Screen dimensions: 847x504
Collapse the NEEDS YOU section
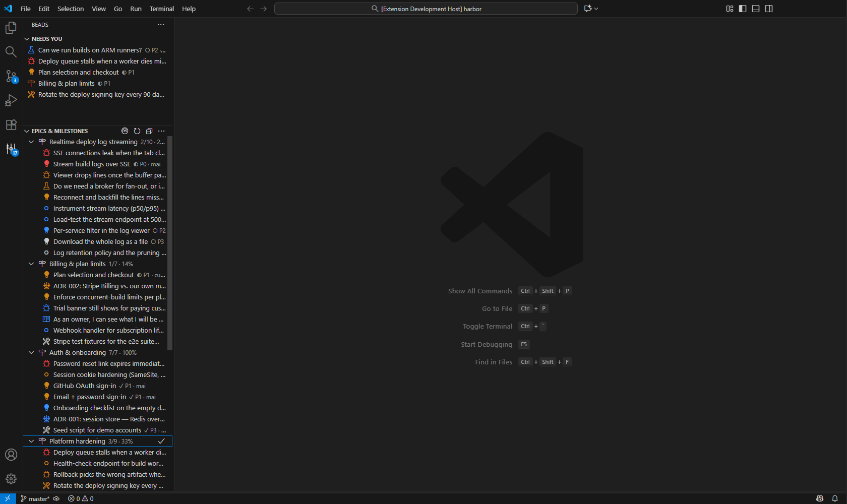(x=27, y=39)
